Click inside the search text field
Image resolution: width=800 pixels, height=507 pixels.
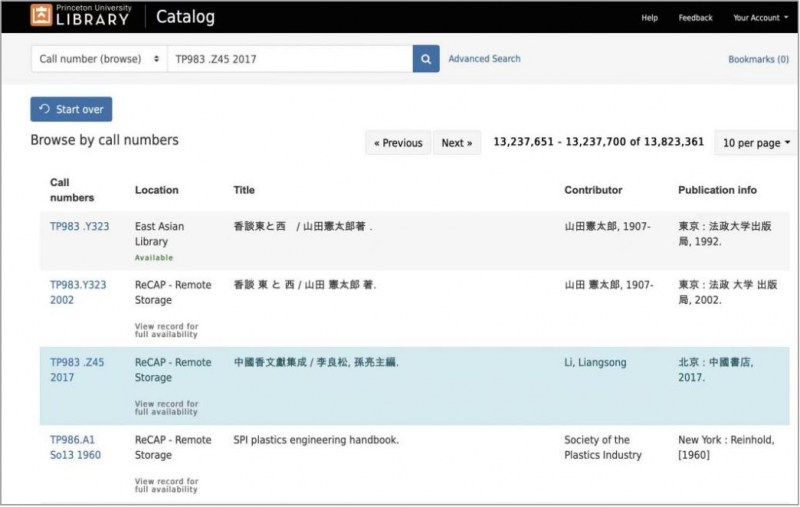click(x=289, y=59)
